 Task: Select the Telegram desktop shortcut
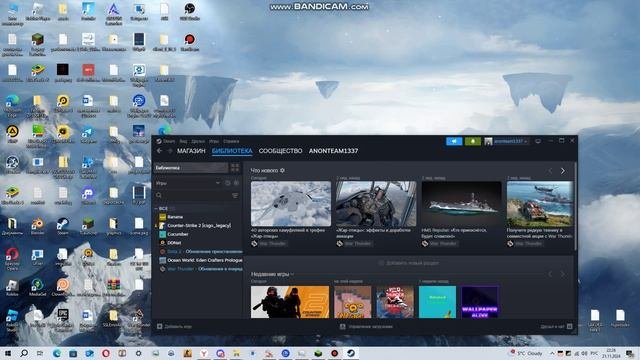88,134
